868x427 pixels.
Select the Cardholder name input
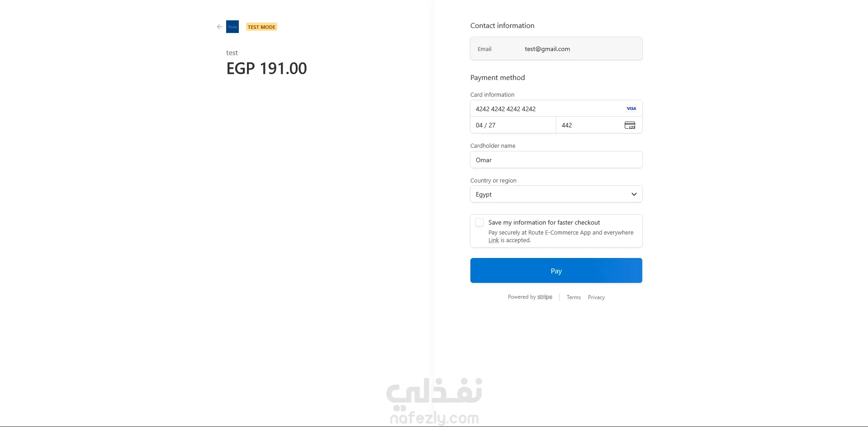[x=556, y=160]
